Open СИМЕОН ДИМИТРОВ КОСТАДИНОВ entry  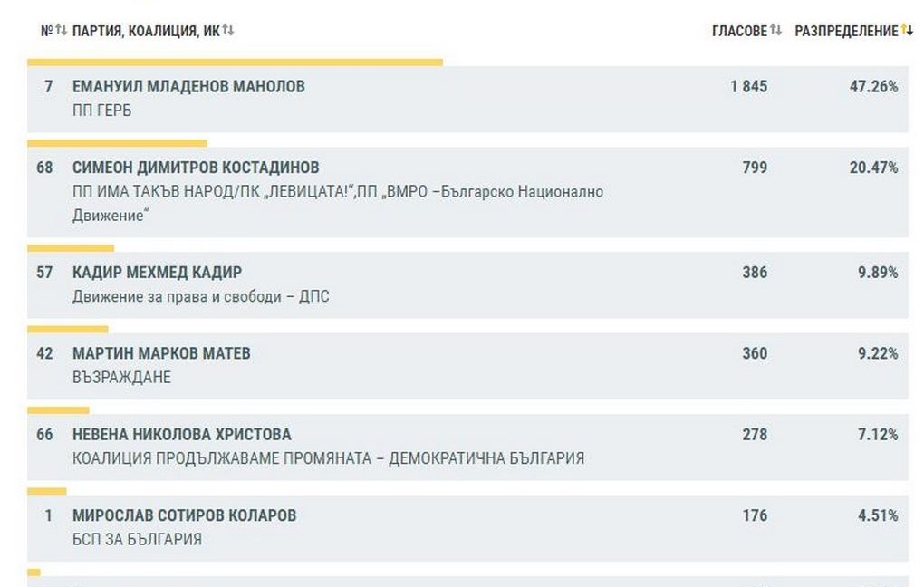(x=196, y=168)
